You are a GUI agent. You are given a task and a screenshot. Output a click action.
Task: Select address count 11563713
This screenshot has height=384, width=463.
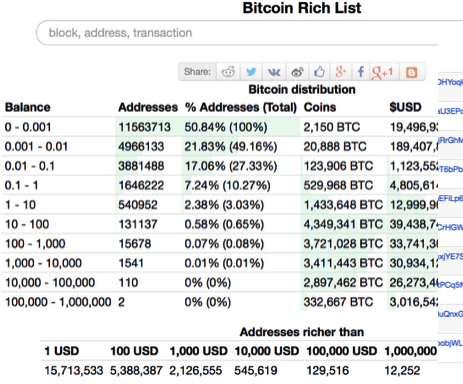pos(145,127)
